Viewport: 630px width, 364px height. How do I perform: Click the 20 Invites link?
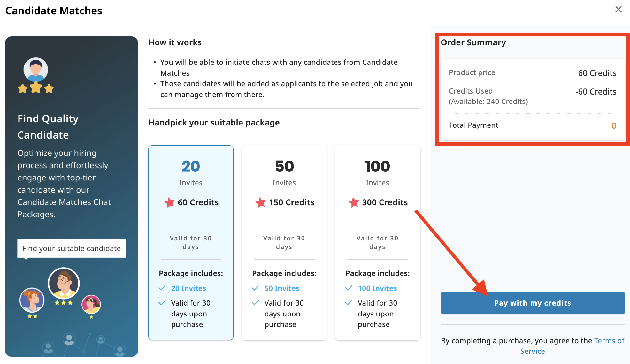[x=188, y=288]
